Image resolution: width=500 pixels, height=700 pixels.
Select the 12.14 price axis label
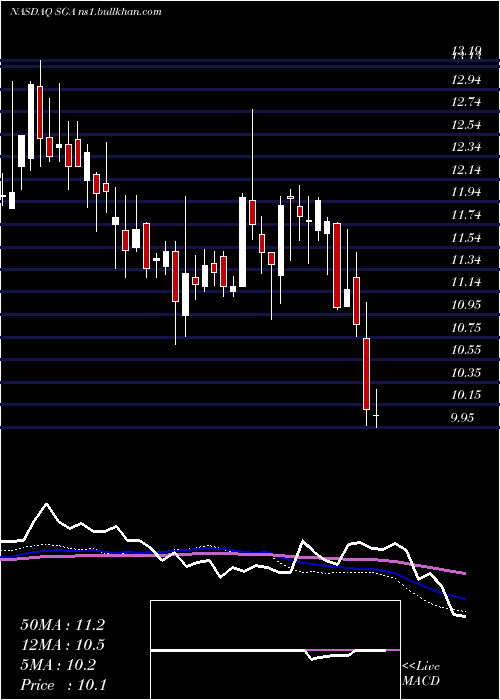pos(466,170)
